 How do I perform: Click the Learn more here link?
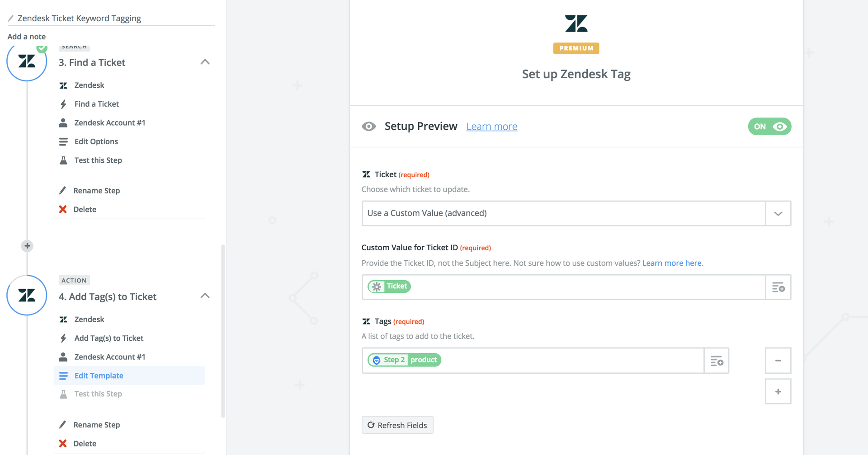(672, 263)
